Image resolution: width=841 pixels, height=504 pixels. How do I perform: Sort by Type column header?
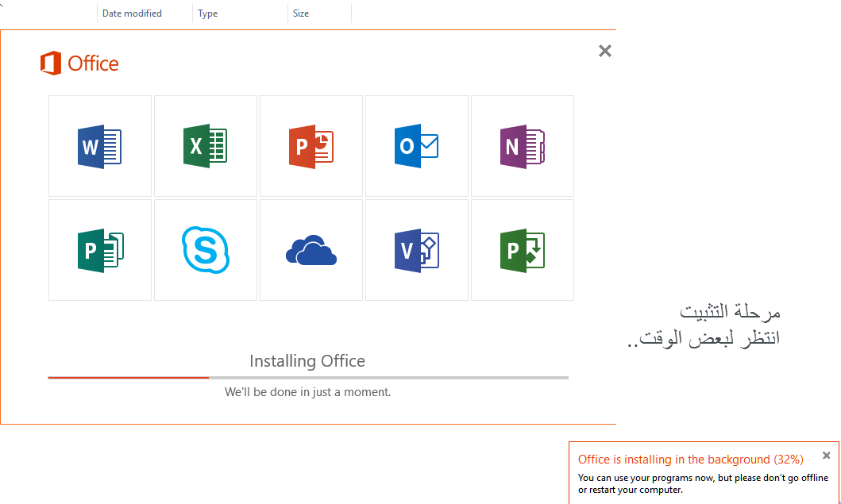[207, 13]
